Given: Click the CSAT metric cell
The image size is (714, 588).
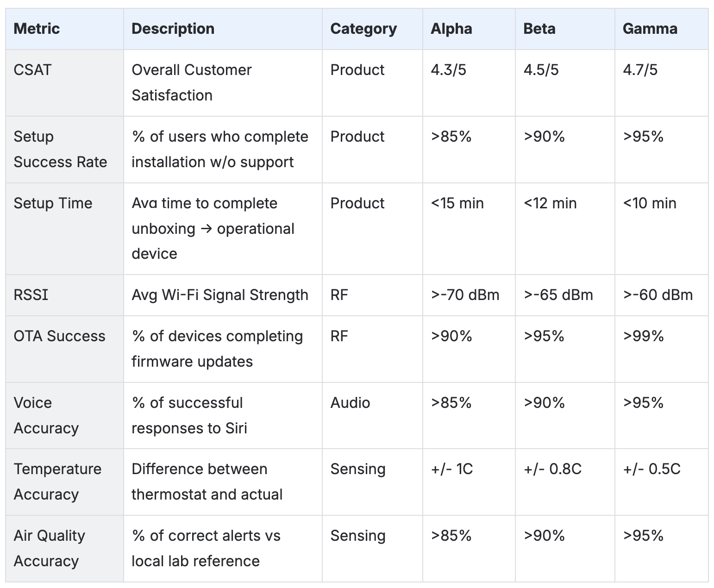Looking at the screenshot, I should (x=32, y=70).
